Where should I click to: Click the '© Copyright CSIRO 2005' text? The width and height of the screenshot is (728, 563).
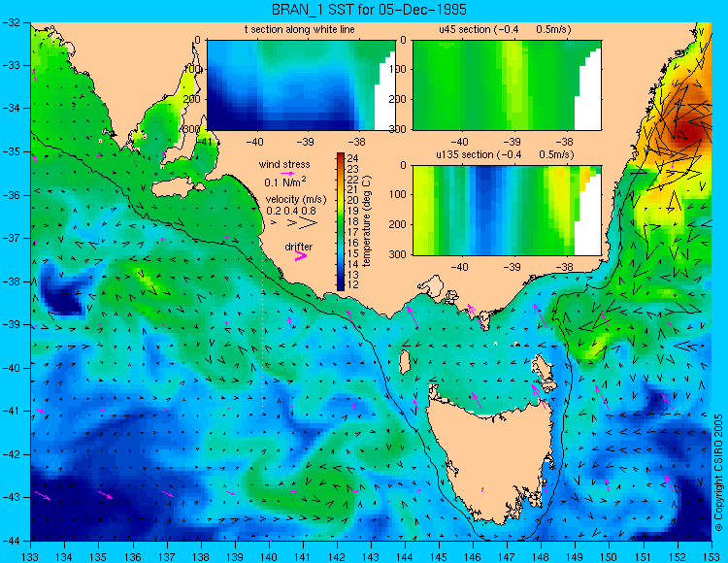[718, 473]
